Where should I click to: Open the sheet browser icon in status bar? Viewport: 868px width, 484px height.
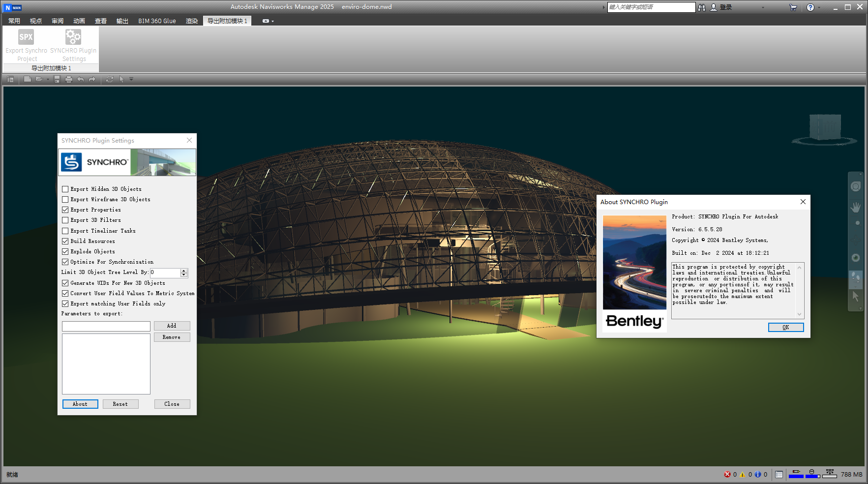pos(779,475)
